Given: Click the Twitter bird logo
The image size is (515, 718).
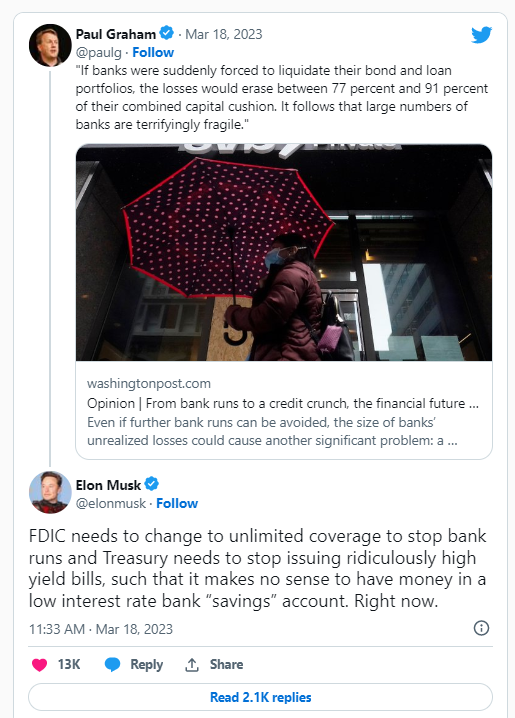Looking at the screenshot, I should point(482,34).
